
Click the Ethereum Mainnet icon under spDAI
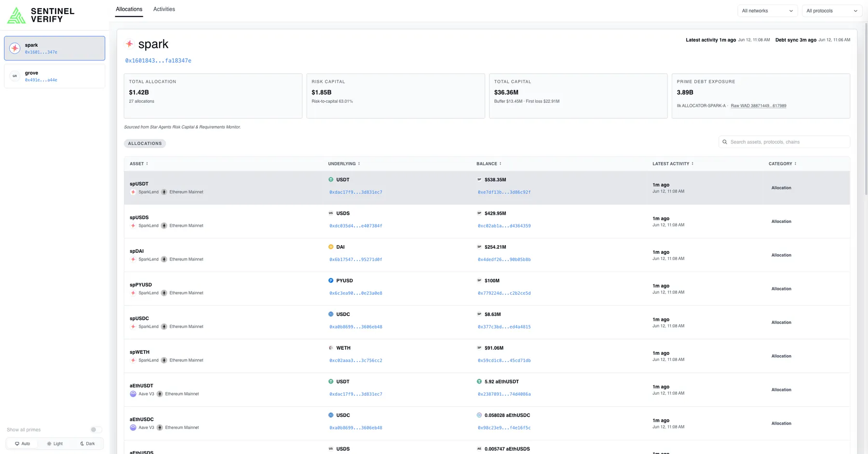coord(164,260)
